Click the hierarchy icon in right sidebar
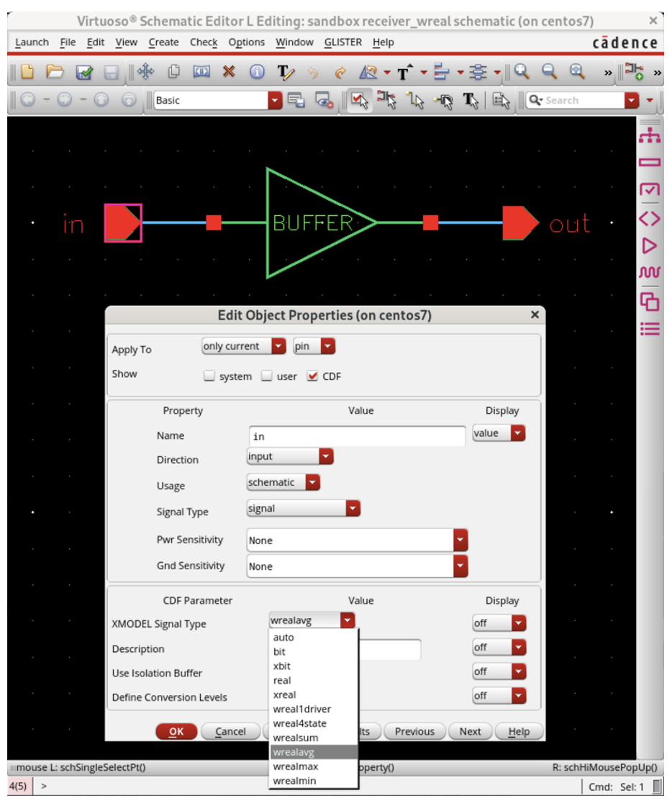Screen dimensions: 672x806 [x=649, y=135]
